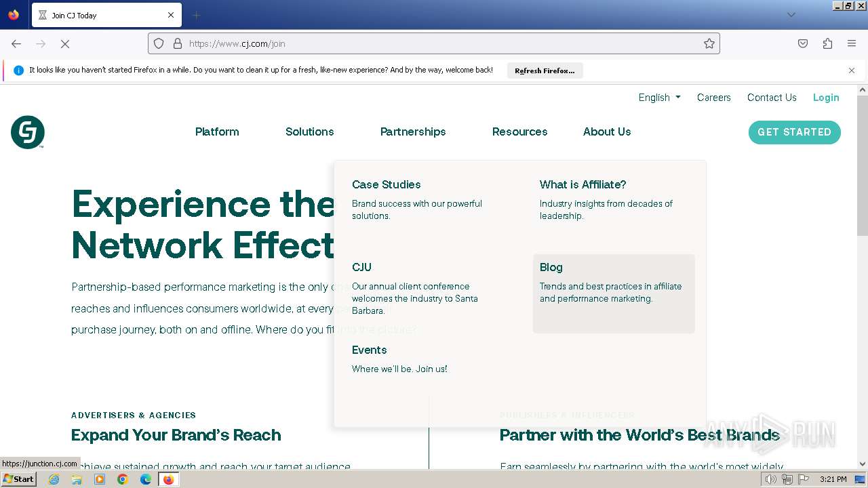868x488 pixels.
Task: Click the volume speaker tray icon
Action: click(771, 479)
